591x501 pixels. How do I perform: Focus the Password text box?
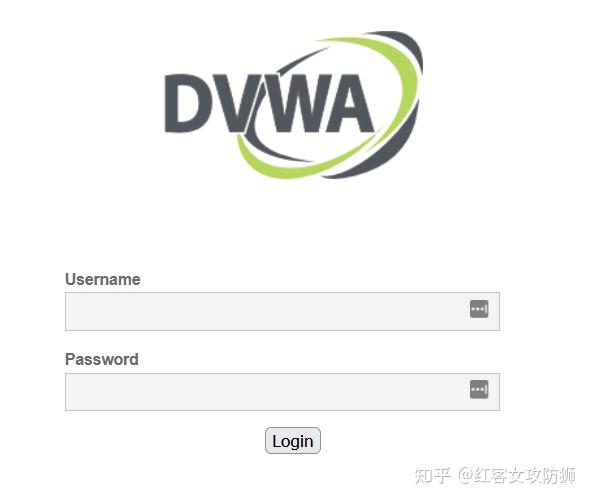point(282,392)
